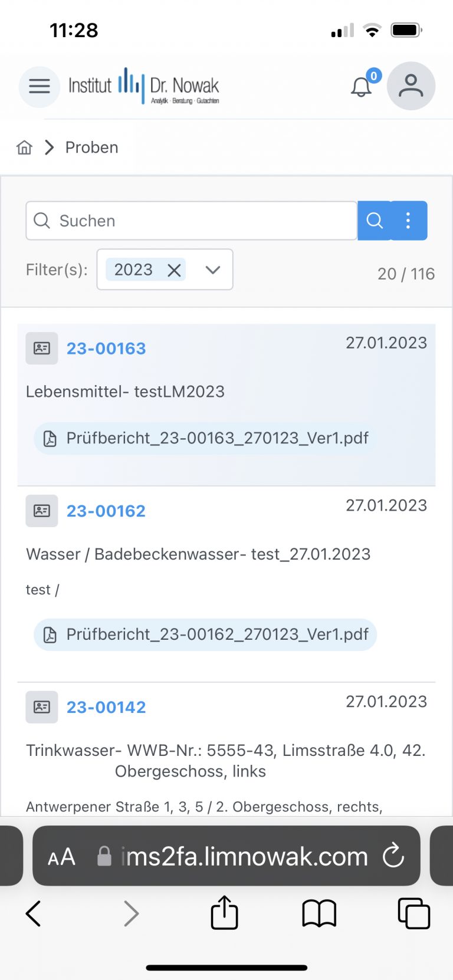453x980 pixels.
Task: Click the ID card icon beside 23-00142
Action: (x=42, y=707)
